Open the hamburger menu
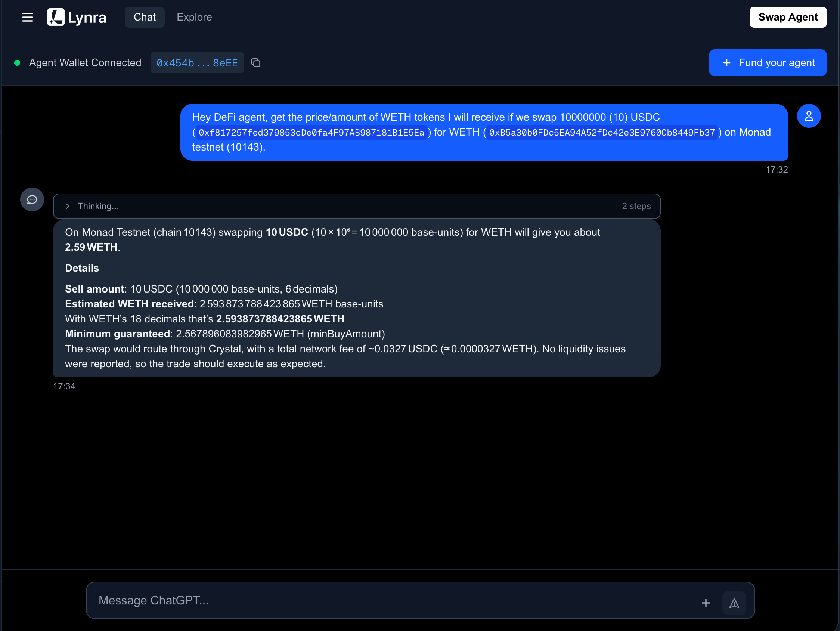This screenshot has width=840, height=631. tap(27, 17)
